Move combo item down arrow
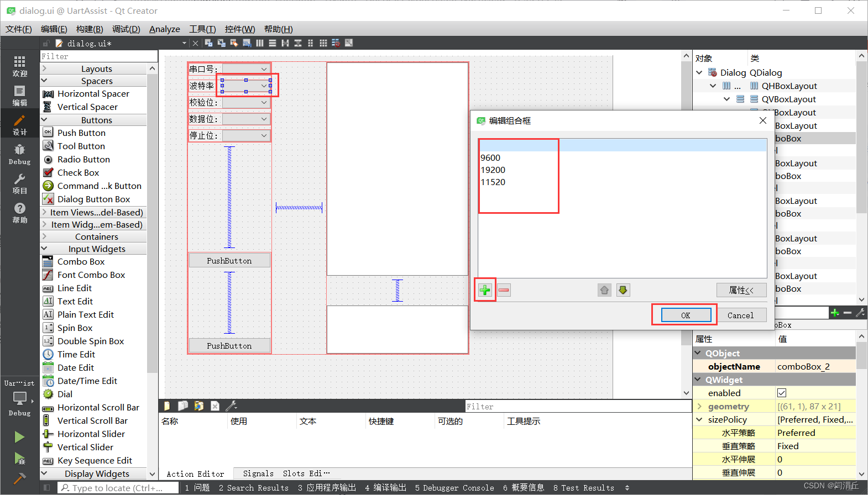 623,290
